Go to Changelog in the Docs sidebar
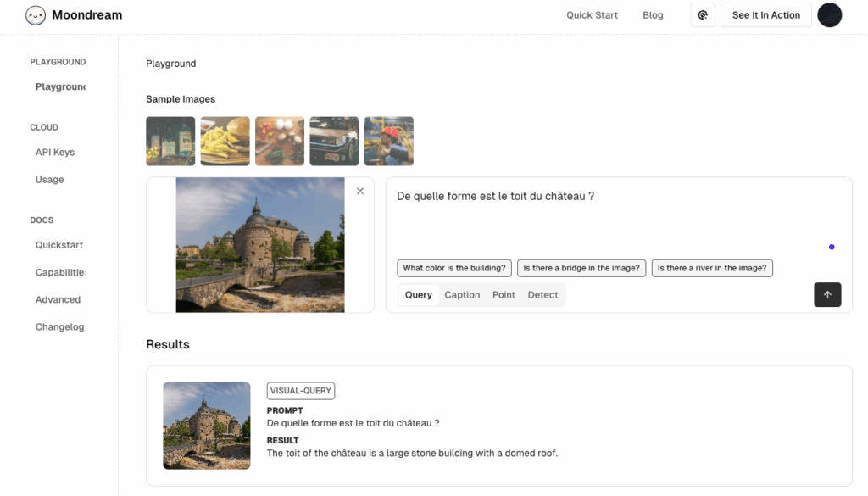Viewport: 868px width, 496px height. [x=59, y=327]
